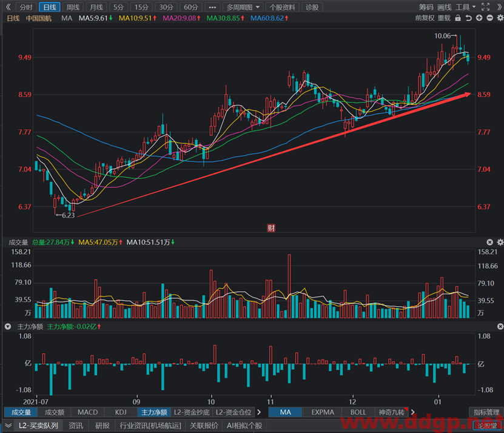Open the 工具 dropdown menu
Screen dimensions: 504x433
tap(465, 7)
